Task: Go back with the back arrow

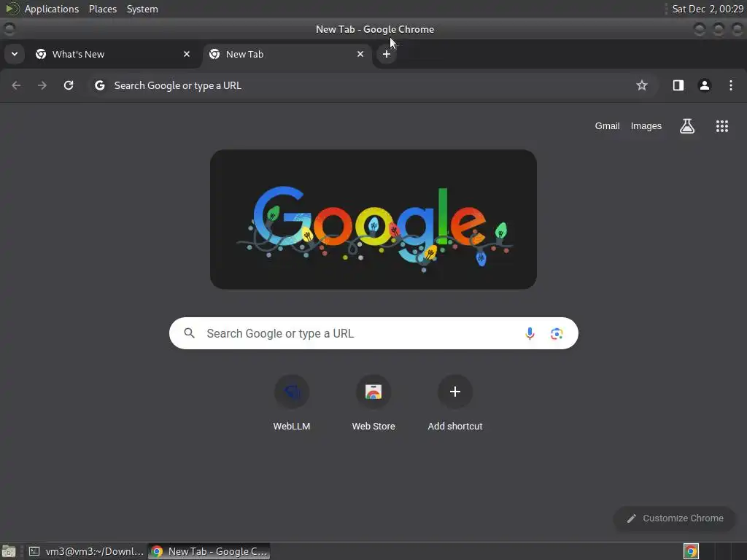Action: 16,86
